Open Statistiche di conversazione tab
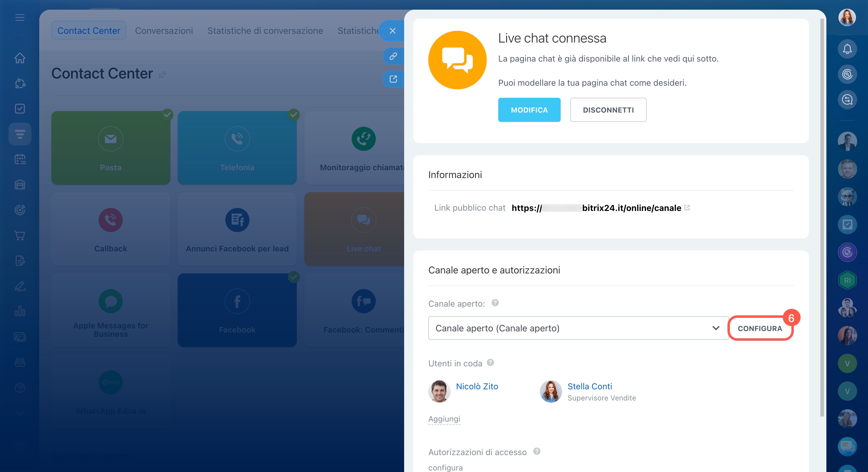Viewport: 868px width, 472px height. (x=265, y=31)
